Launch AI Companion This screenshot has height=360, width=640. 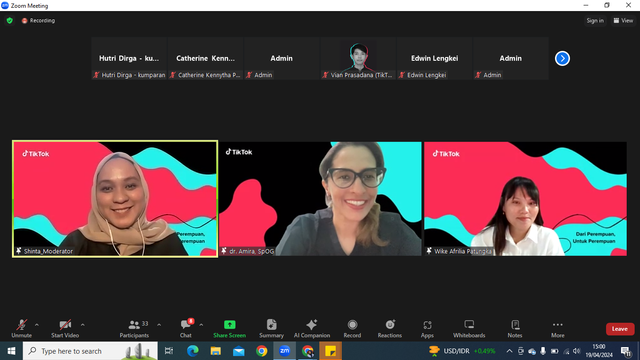pyautogui.click(x=312, y=329)
